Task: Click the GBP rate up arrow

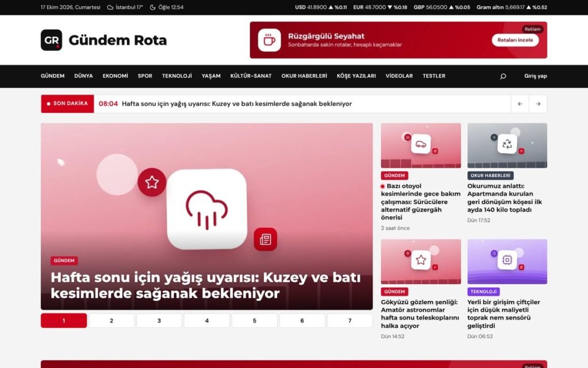Action: pyautogui.click(x=451, y=7)
